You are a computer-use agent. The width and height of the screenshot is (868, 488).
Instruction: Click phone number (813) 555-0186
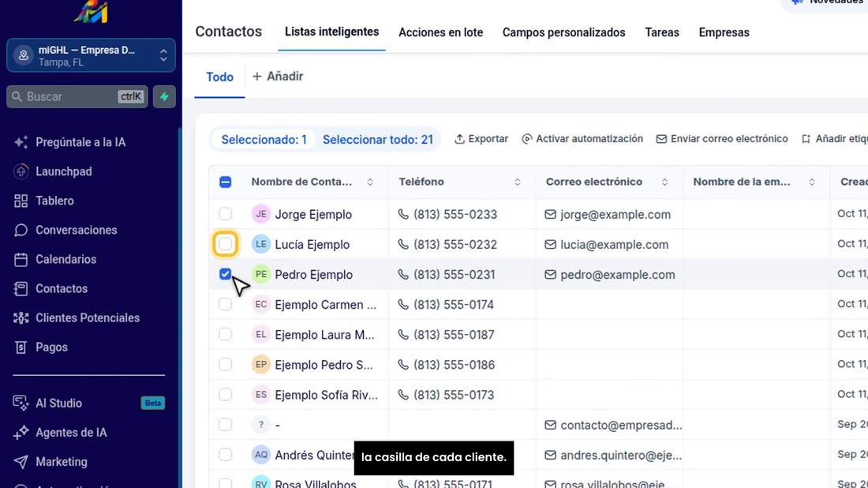[454, 365]
